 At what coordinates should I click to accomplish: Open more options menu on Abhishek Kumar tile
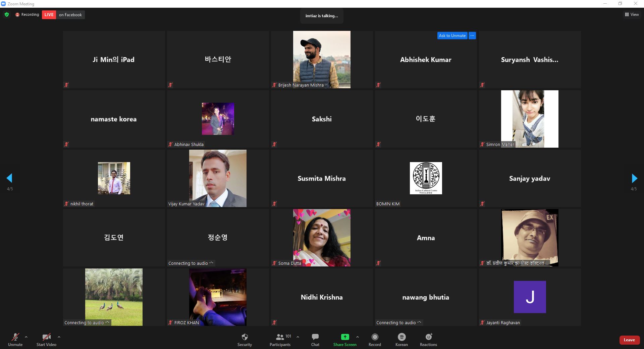472,36
